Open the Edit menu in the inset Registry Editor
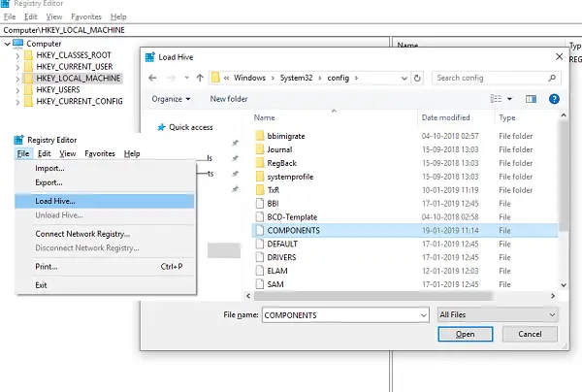The image size is (582, 392). point(45,153)
